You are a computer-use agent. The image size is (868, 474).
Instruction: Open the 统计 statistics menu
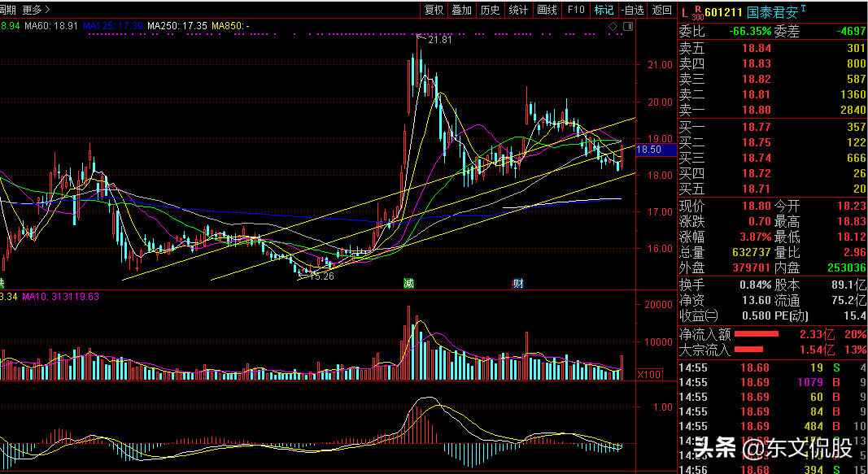click(518, 10)
